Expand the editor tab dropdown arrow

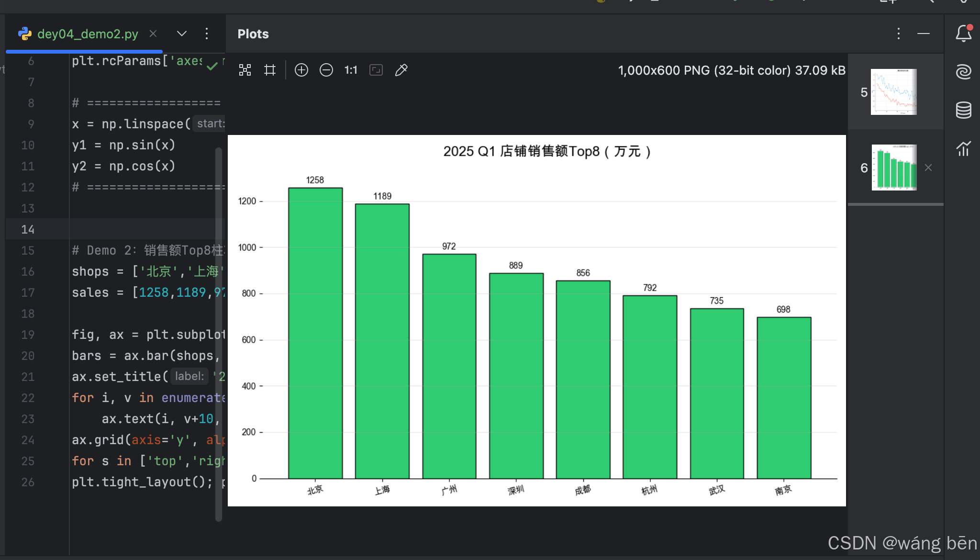181,34
